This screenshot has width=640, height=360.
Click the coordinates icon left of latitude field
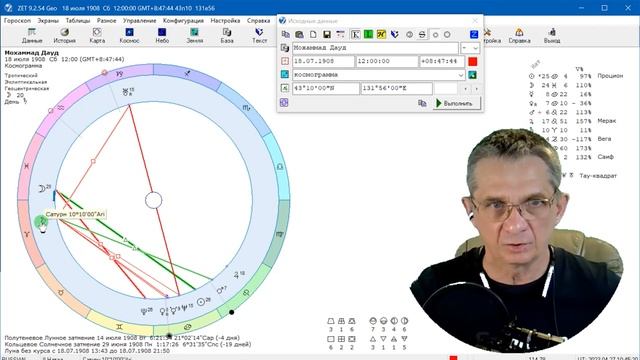click(x=285, y=88)
